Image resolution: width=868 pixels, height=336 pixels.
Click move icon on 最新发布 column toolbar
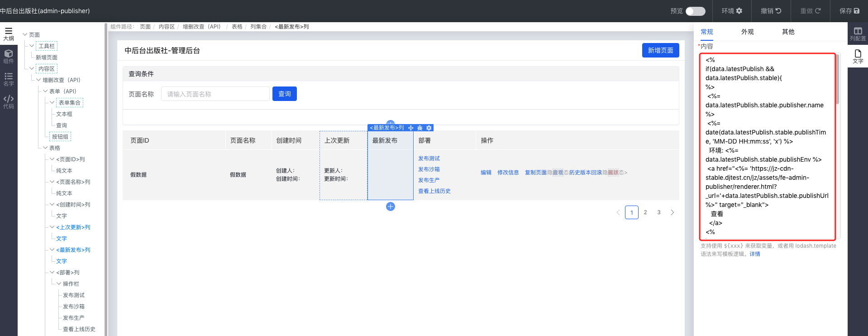(411, 128)
